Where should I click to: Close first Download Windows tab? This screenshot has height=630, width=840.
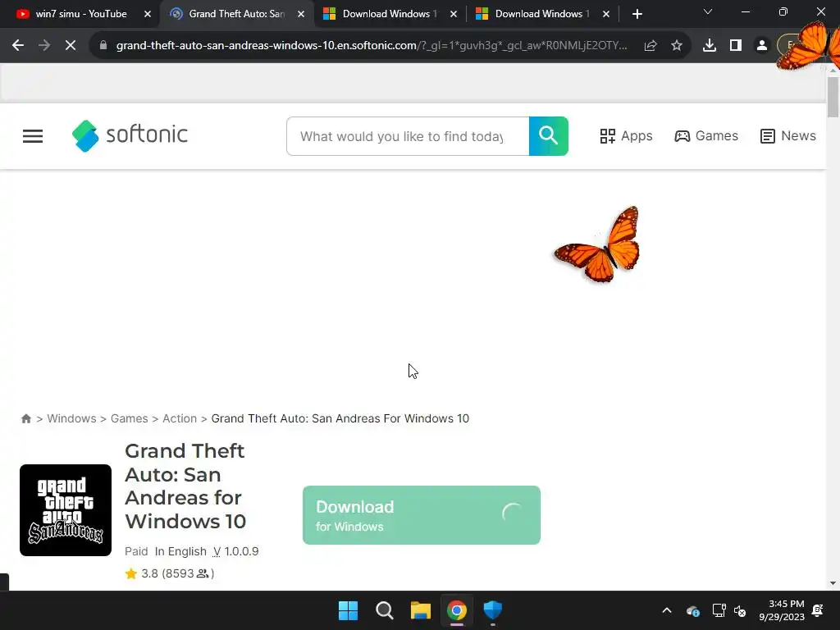click(454, 15)
